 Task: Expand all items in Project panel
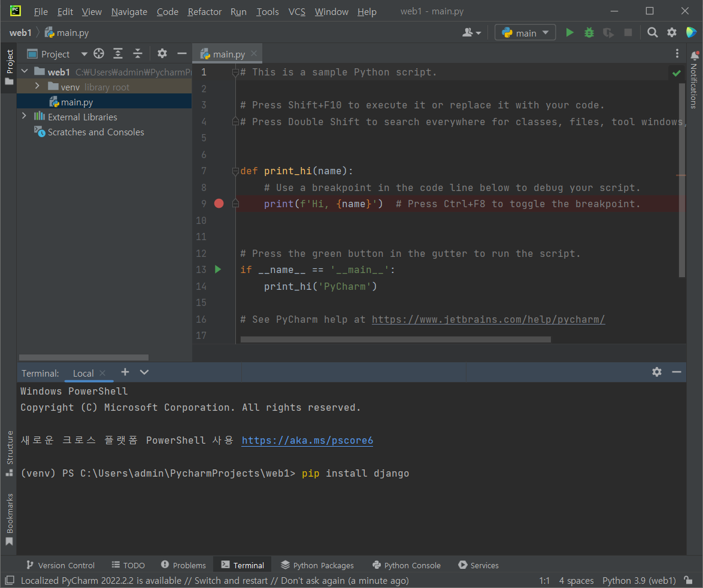(x=118, y=54)
